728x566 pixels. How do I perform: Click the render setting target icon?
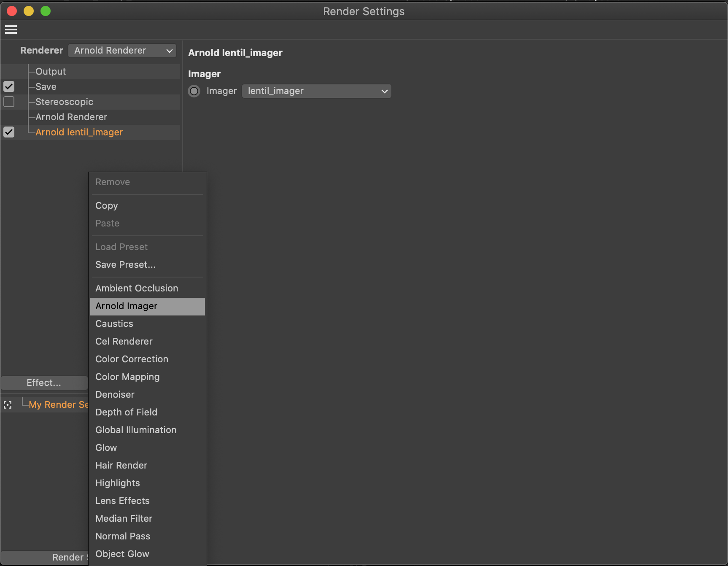point(8,405)
